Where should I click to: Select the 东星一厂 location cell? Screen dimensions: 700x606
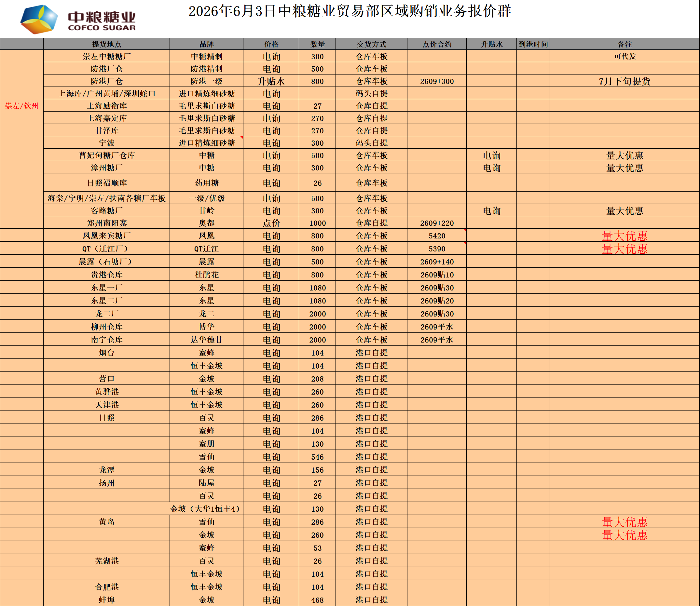tap(106, 288)
